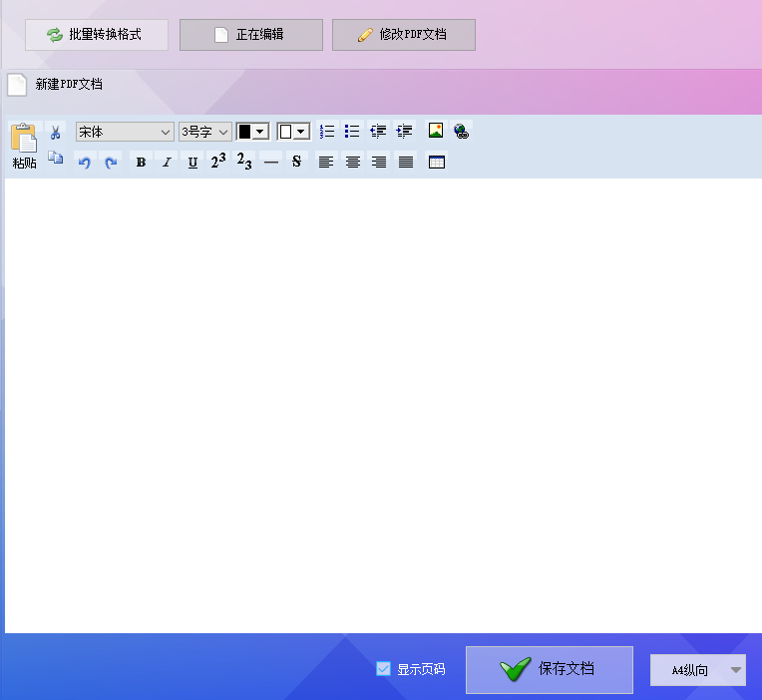Center align text
Viewport: 762px width, 700px height.
tap(353, 162)
